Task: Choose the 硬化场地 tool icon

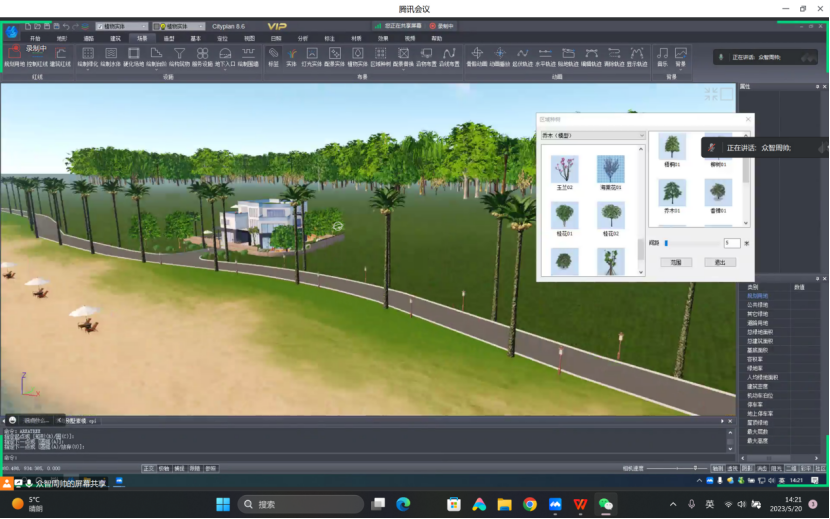Action: pos(134,55)
